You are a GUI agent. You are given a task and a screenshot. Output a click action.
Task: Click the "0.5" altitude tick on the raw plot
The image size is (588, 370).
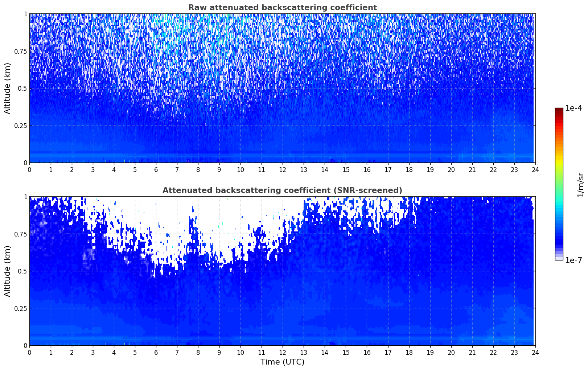(22, 88)
